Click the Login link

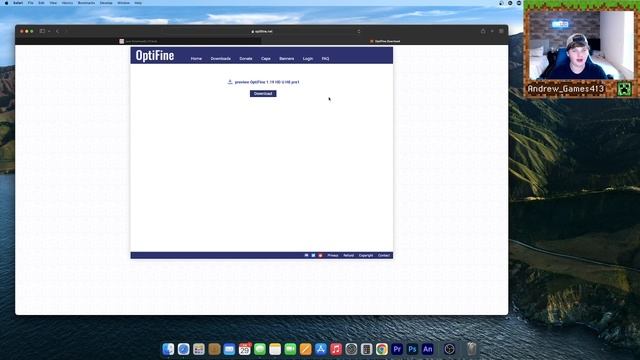click(308, 58)
